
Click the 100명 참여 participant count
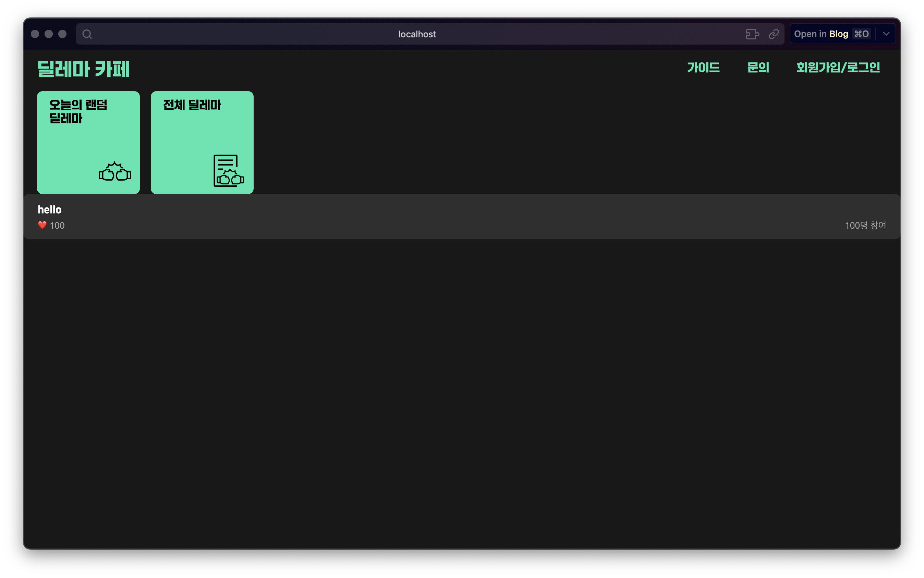point(865,226)
